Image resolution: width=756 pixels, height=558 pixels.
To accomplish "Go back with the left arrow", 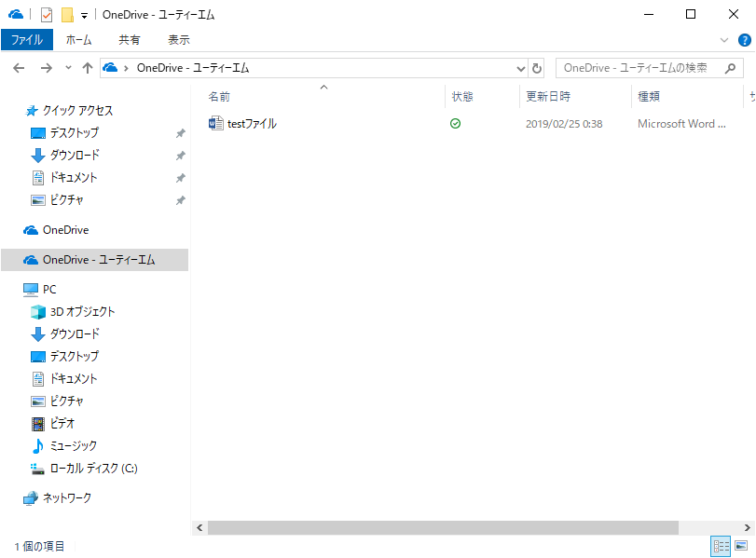I will pos(19,68).
